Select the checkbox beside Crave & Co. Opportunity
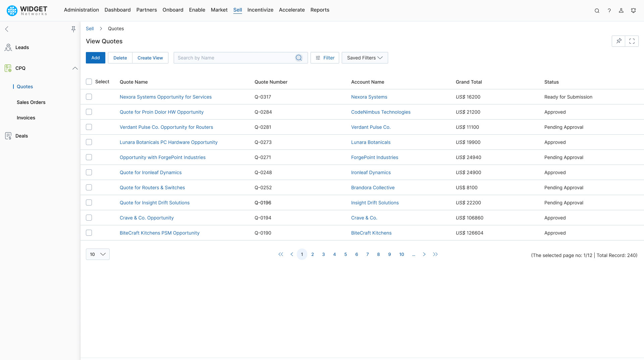Viewport: 644px width, 360px height. 89,218
